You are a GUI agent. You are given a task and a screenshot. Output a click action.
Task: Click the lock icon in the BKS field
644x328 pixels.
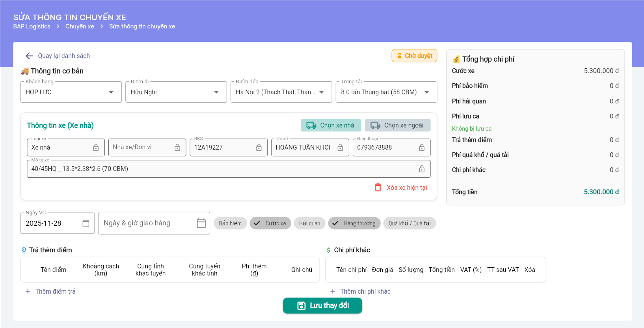tap(259, 147)
